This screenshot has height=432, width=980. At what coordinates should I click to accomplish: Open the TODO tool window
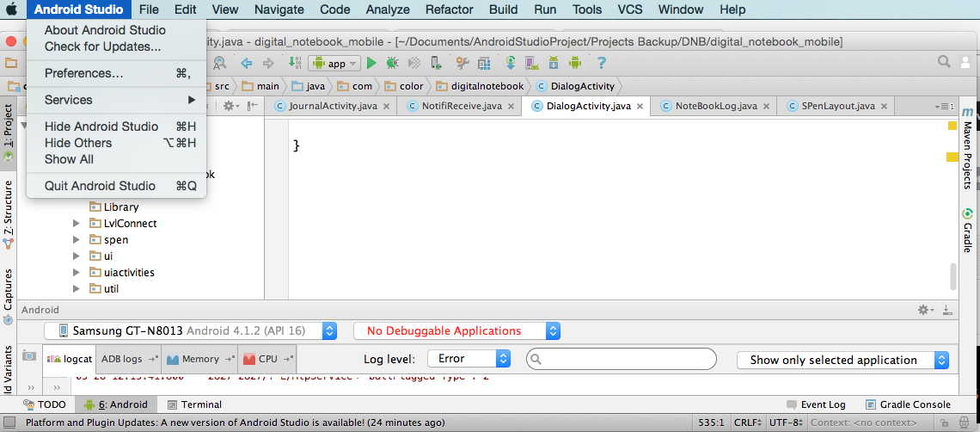coord(45,404)
